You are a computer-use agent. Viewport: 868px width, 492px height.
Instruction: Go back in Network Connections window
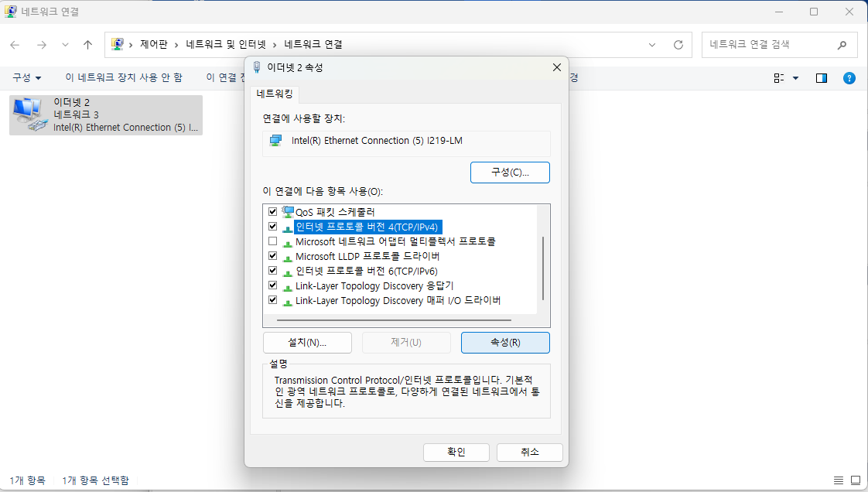click(15, 45)
